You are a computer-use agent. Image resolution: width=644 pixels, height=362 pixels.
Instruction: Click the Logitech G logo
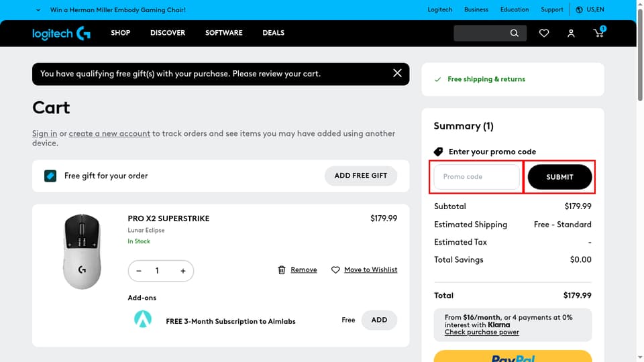[x=61, y=34]
